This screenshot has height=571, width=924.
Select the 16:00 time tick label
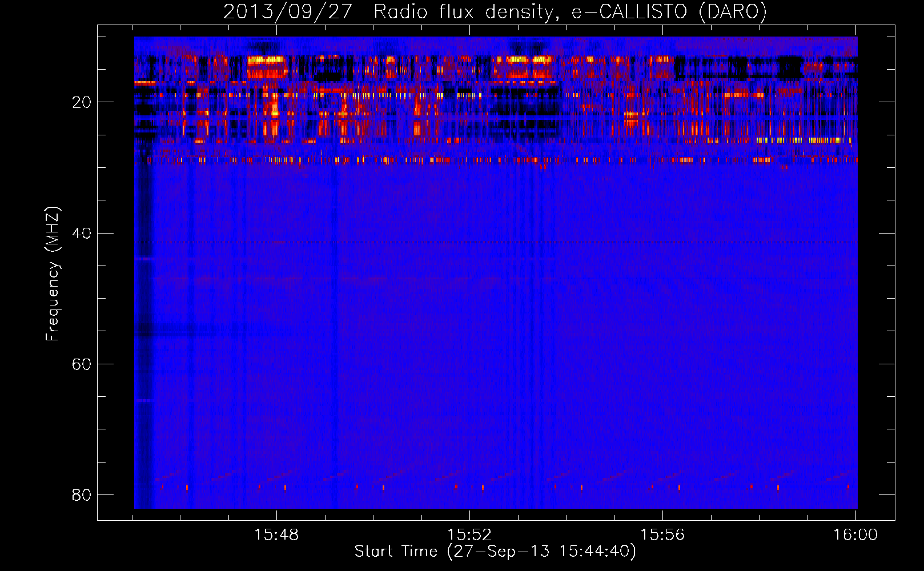pos(855,535)
